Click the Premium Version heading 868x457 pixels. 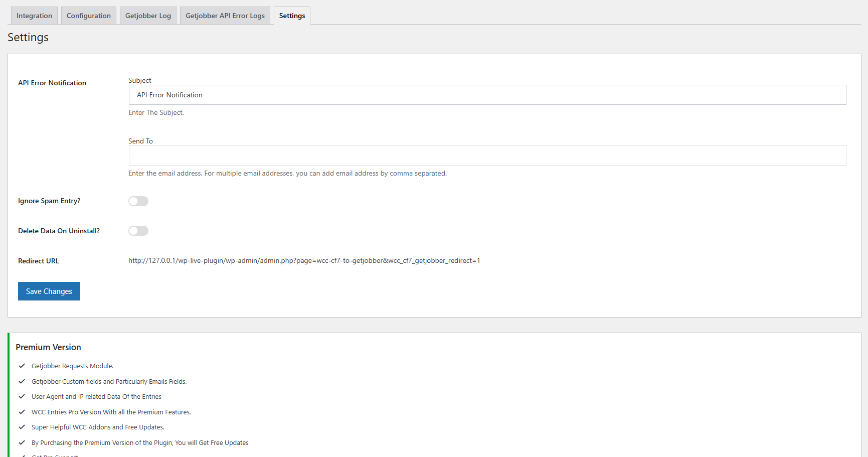coord(48,347)
